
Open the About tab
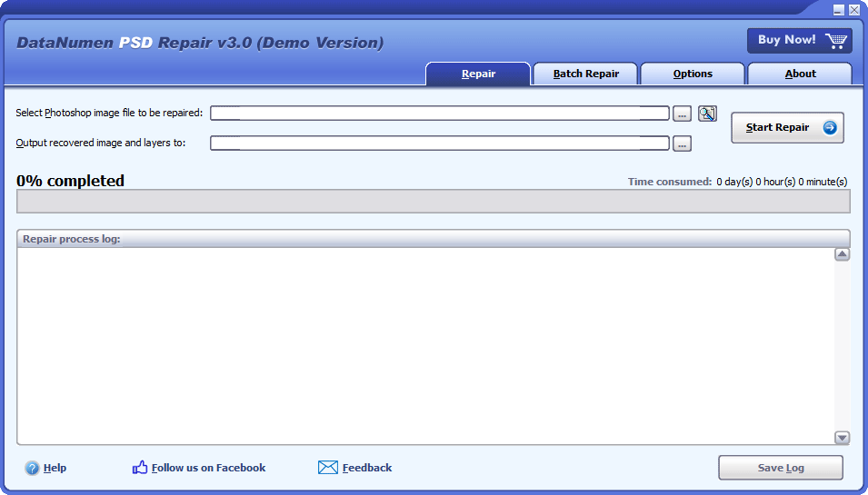pos(800,74)
